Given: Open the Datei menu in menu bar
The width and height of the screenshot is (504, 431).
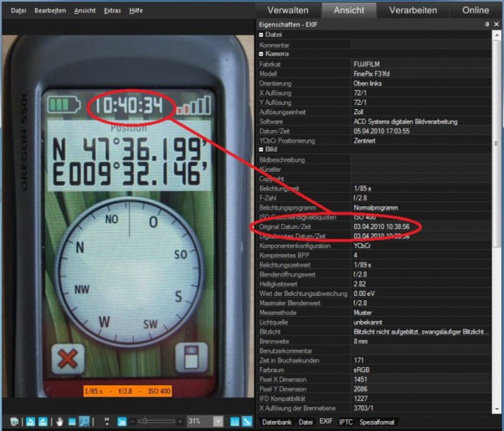Looking at the screenshot, I should tap(19, 11).
